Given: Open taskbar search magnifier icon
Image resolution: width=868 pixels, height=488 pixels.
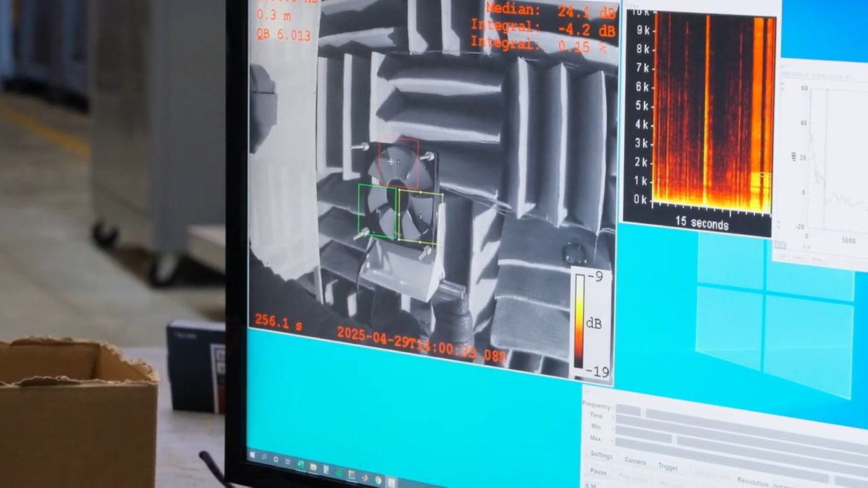Looking at the screenshot, I should (x=264, y=457).
